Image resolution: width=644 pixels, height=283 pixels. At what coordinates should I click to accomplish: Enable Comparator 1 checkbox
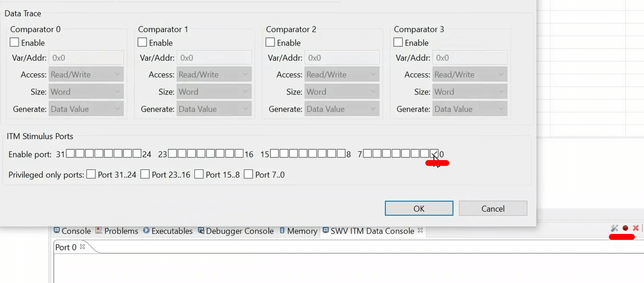[142, 42]
